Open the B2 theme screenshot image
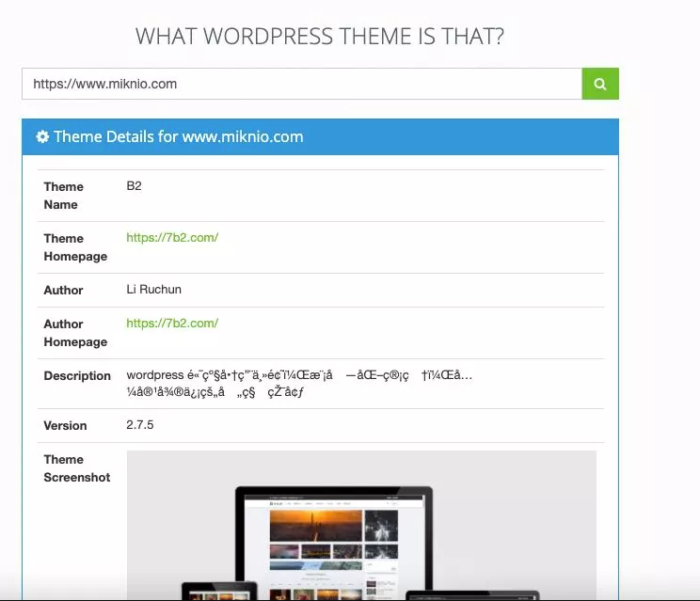Screen dimensions: 700x601 click(x=361, y=525)
